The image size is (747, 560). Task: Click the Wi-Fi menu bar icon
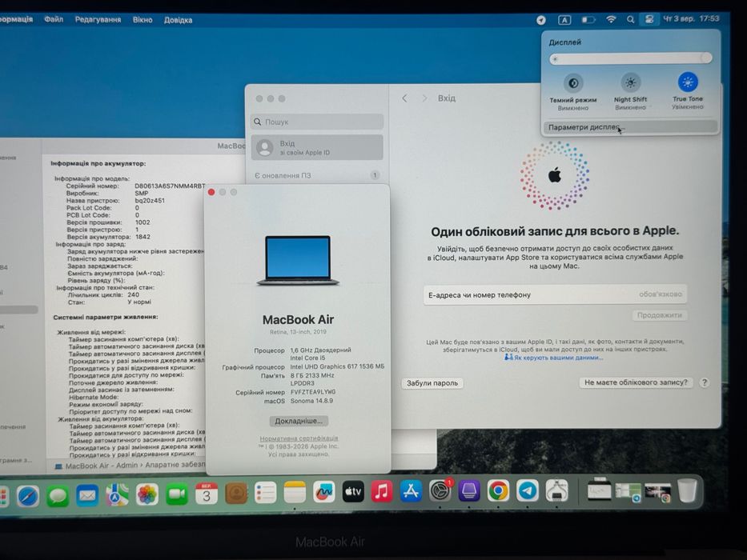(611, 19)
